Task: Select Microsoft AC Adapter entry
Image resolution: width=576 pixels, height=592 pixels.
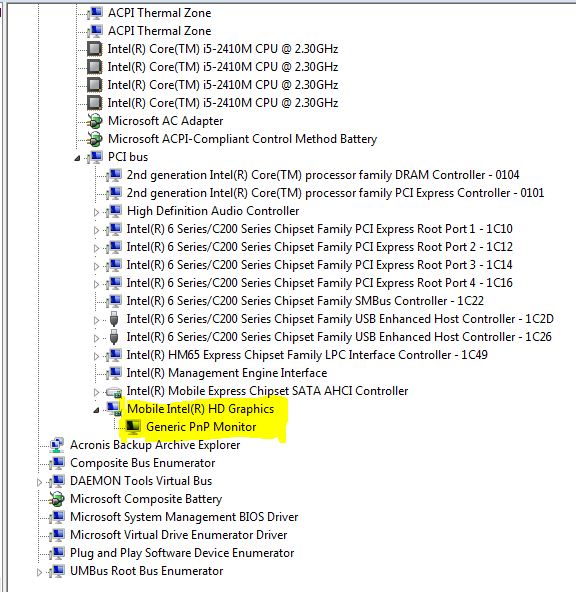Action: coord(165,121)
